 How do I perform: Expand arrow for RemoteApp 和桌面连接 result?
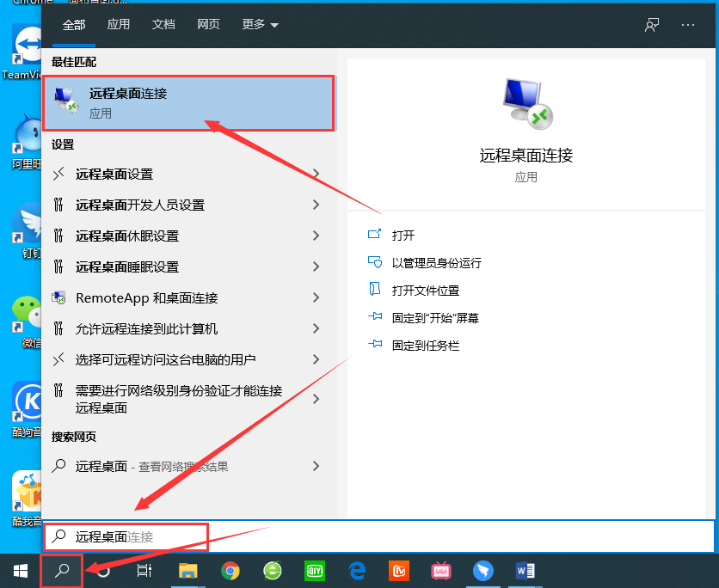pos(316,298)
